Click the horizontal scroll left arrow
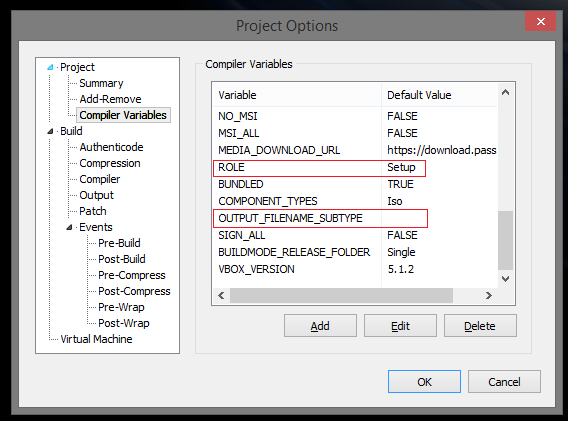Screen dimensions: 568x421 (x=221, y=296)
